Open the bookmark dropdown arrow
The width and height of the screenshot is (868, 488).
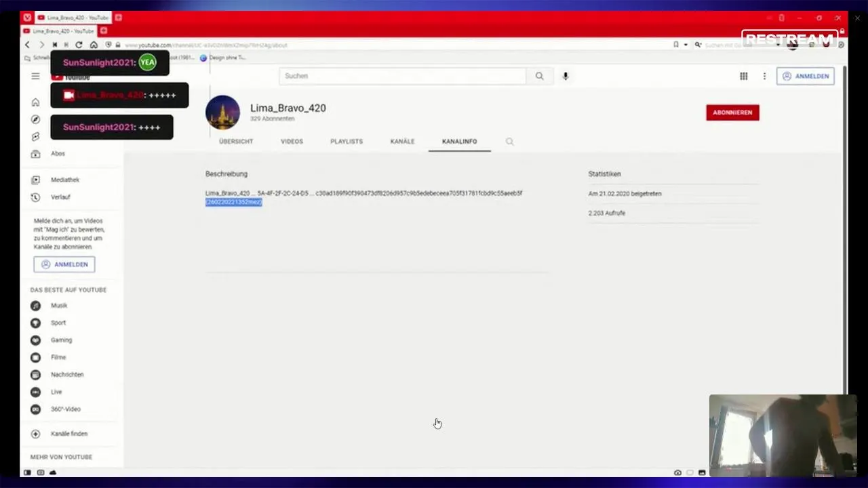[685, 45]
